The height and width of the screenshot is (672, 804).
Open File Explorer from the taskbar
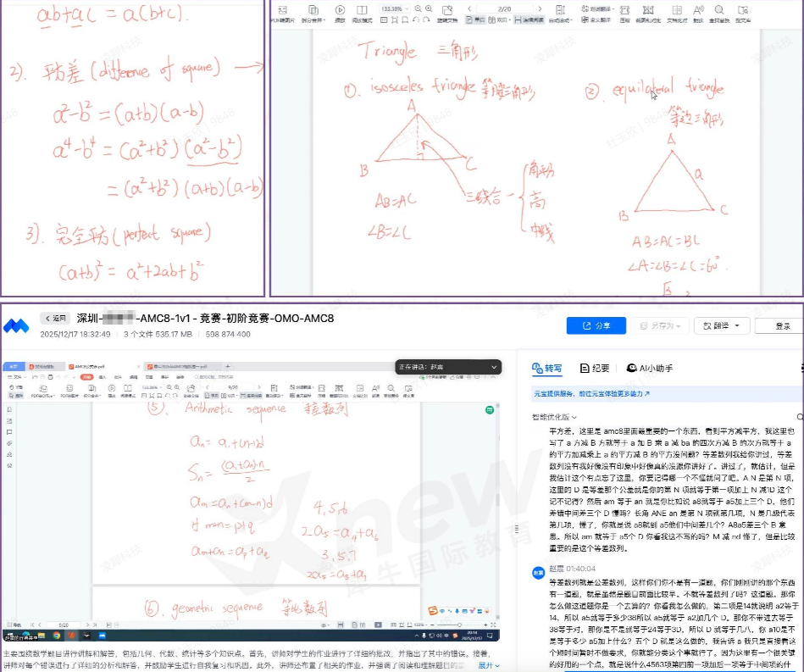(41, 636)
